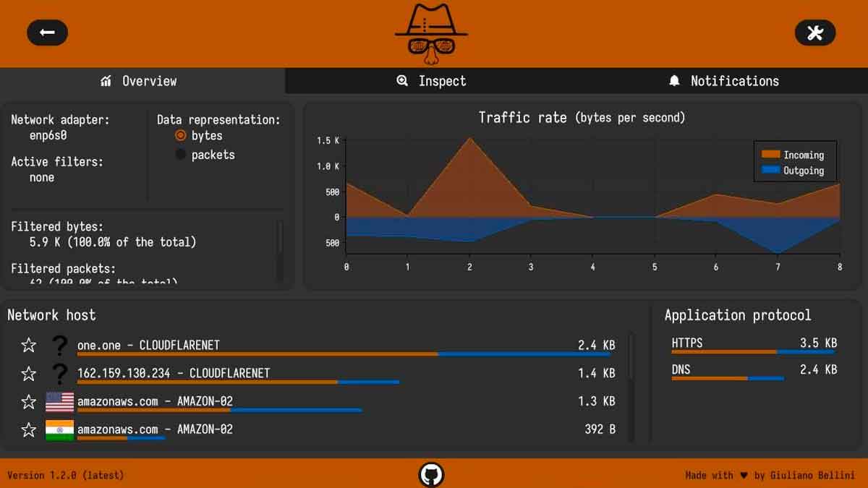Open settings with the wrench icon

pyautogui.click(x=815, y=33)
